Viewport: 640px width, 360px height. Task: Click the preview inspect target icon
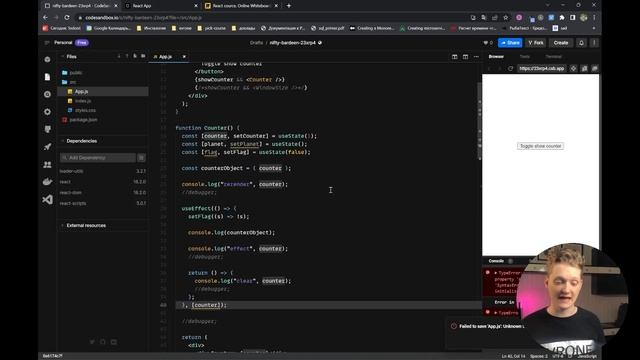click(573, 69)
